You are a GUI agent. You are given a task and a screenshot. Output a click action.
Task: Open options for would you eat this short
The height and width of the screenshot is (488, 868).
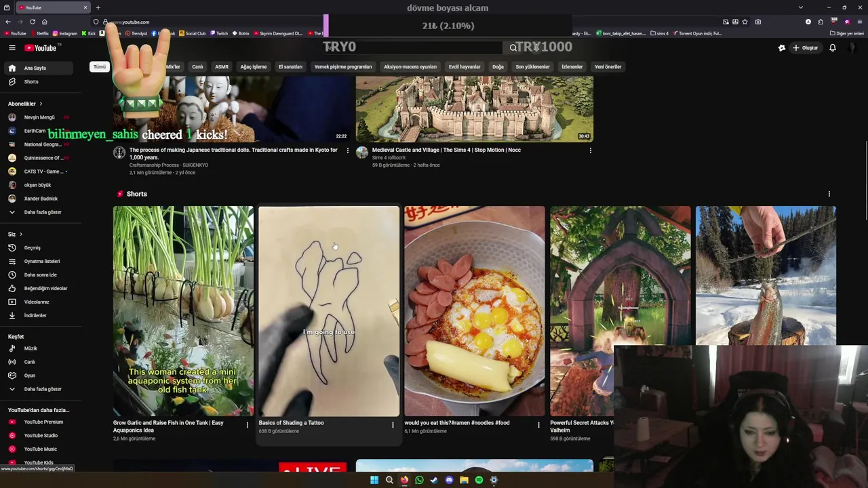click(538, 425)
